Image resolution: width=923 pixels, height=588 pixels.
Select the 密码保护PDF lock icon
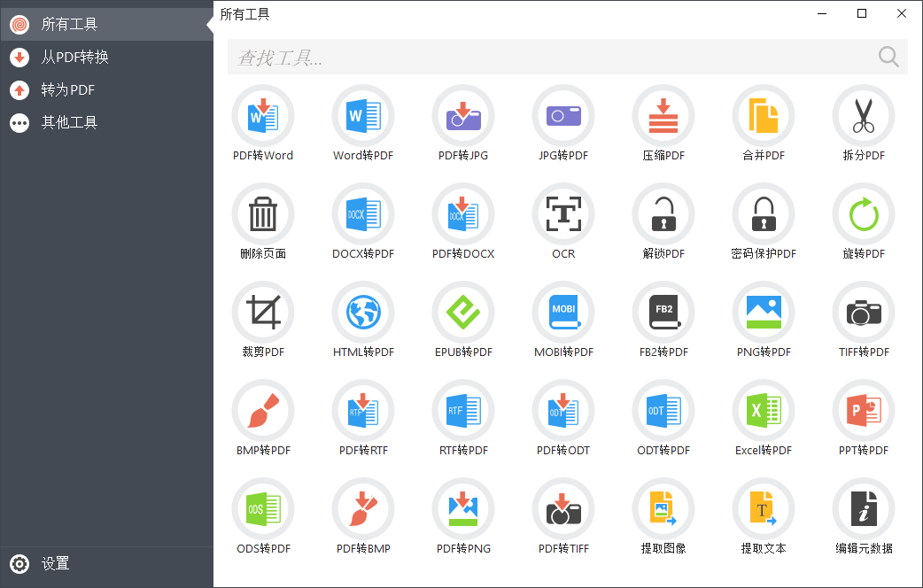point(764,214)
